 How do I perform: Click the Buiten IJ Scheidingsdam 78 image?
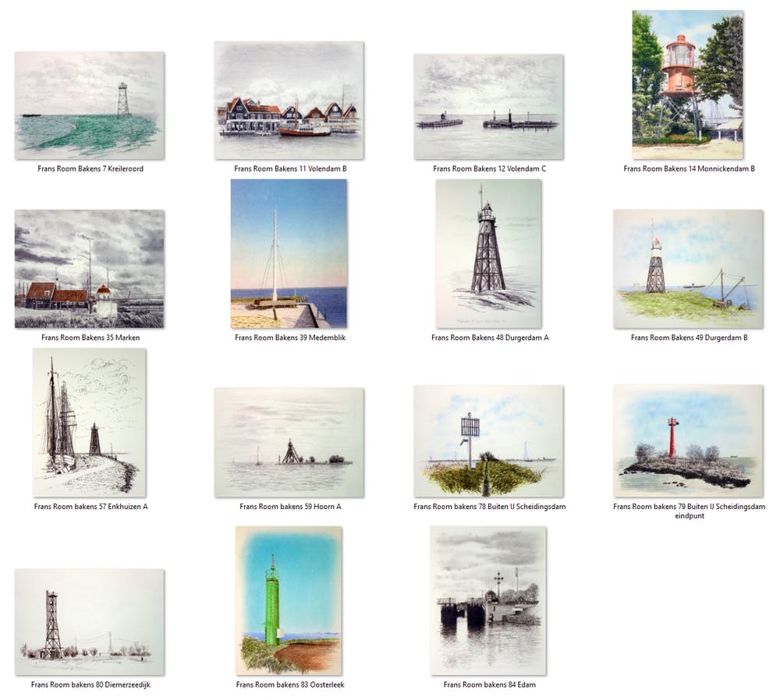488,440
